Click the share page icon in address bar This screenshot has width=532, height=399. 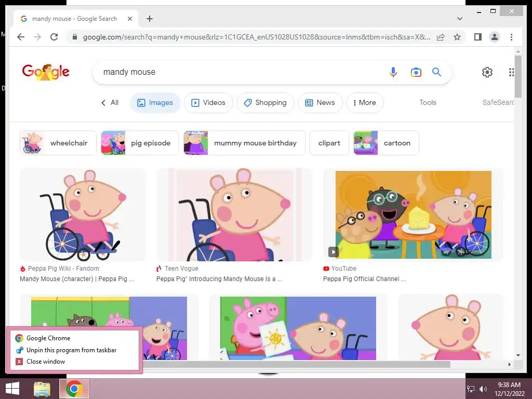point(441,37)
